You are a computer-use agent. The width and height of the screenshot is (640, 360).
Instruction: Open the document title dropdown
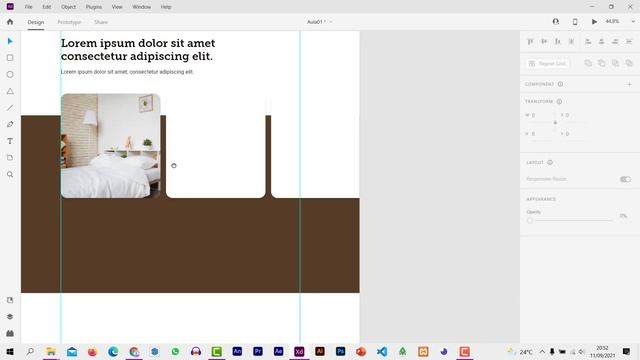click(331, 22)
